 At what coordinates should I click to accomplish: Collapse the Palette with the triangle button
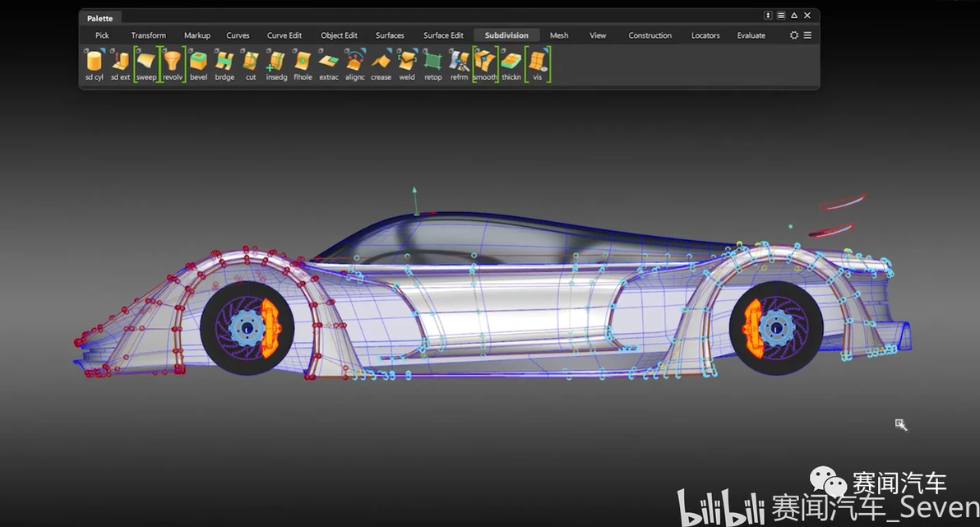(x=794, y=16)
